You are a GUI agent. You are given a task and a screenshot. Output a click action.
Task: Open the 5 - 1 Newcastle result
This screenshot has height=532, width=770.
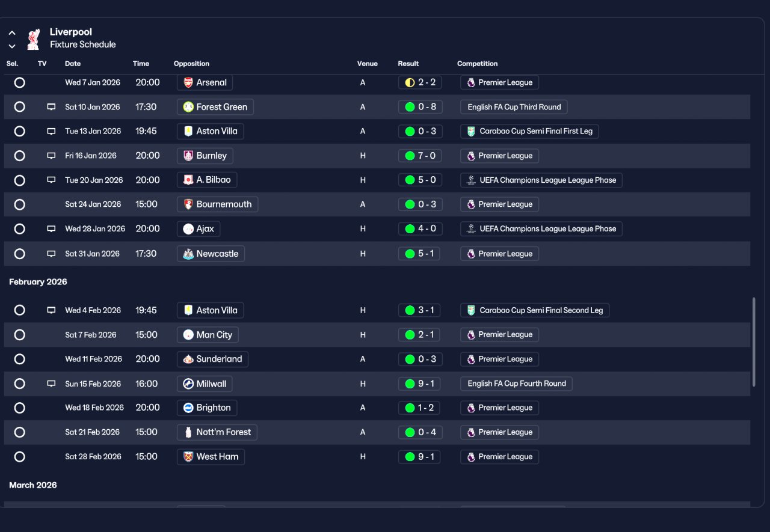click(x=419, y=254)
